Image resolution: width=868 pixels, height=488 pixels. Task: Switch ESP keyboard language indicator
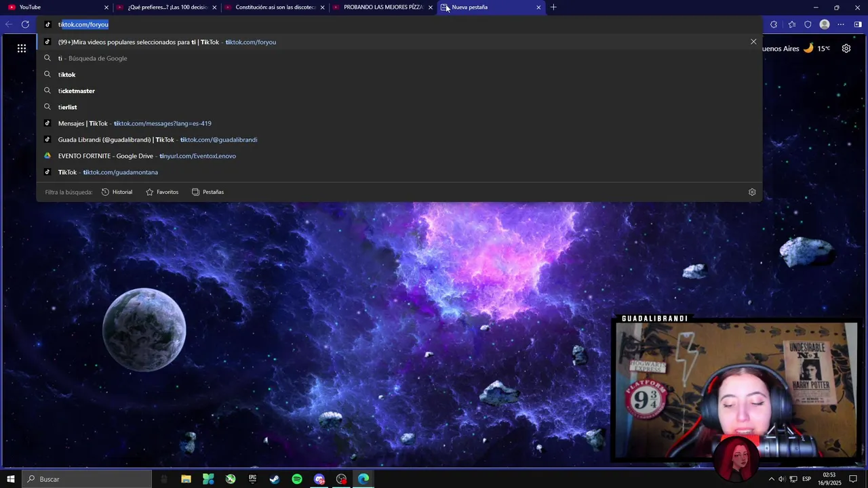click(x=806, y=479)
